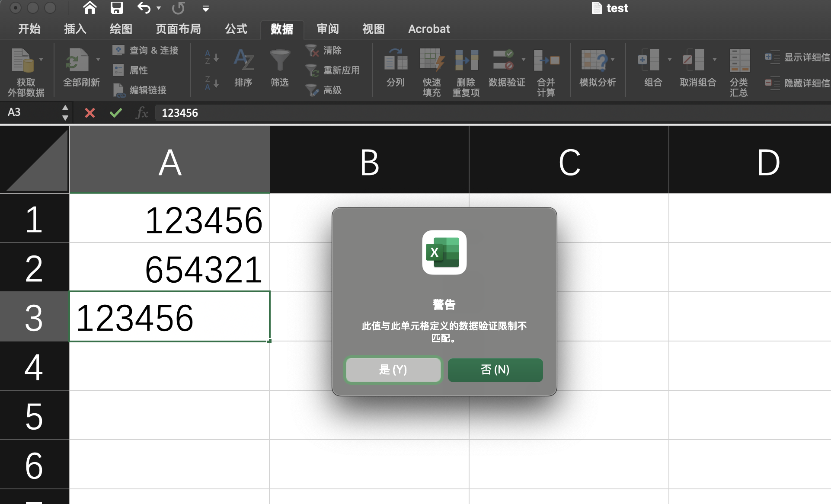Sort ascending with the A-Z icon

tap(211, 57)
